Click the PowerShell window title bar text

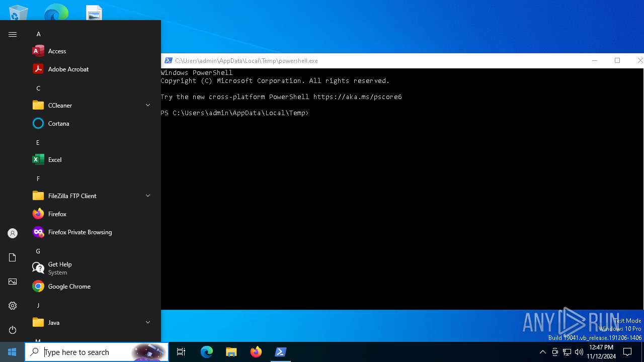point(247,60)
